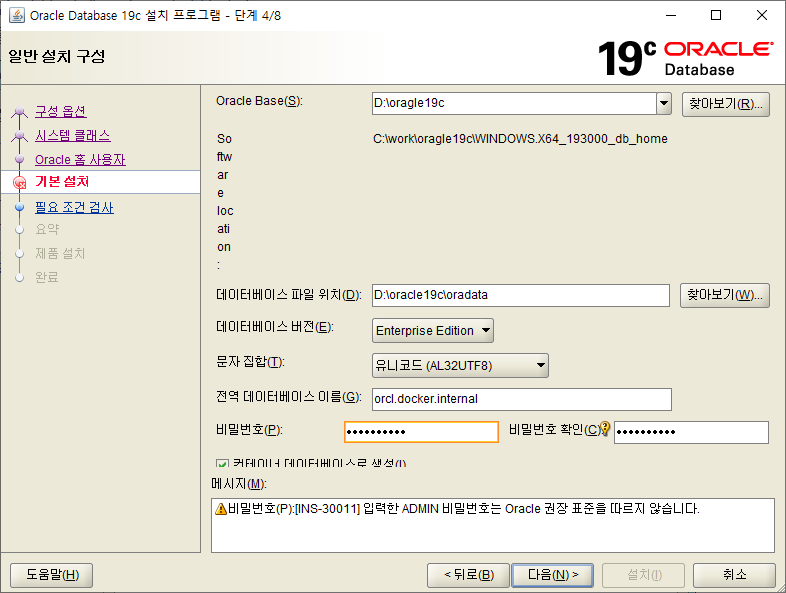Toggle the container database creation checkbox
Image resolution: width=786 pixels, height=593 pixels.
(222, 464)
